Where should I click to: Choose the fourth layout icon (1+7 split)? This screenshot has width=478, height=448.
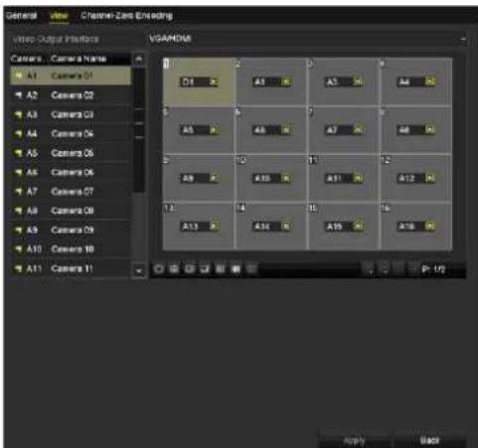point(205,269)
